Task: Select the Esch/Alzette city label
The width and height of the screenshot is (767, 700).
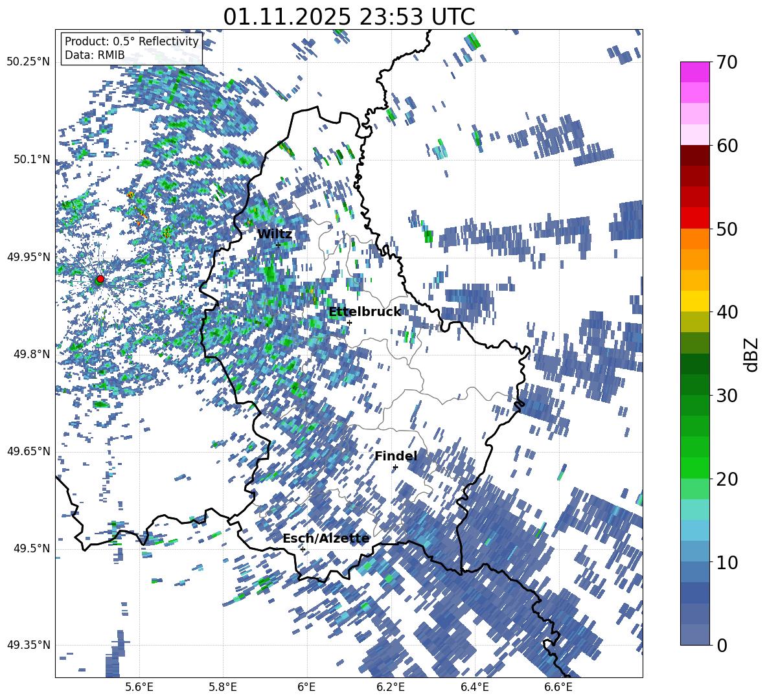Action: (x=326, y=538)
